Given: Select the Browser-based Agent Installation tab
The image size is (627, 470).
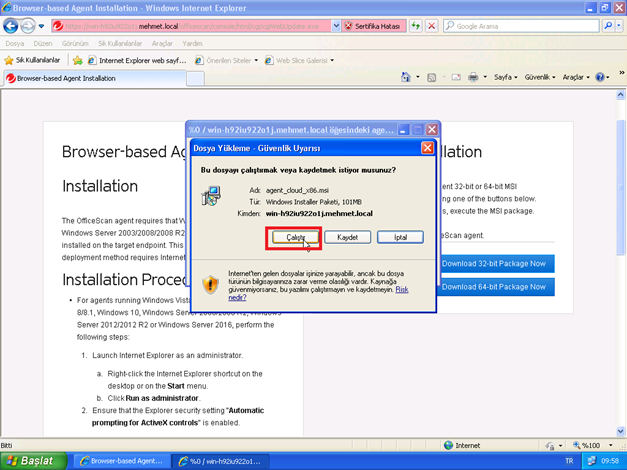Looking at the screenshot, I should tap(95, 78).
